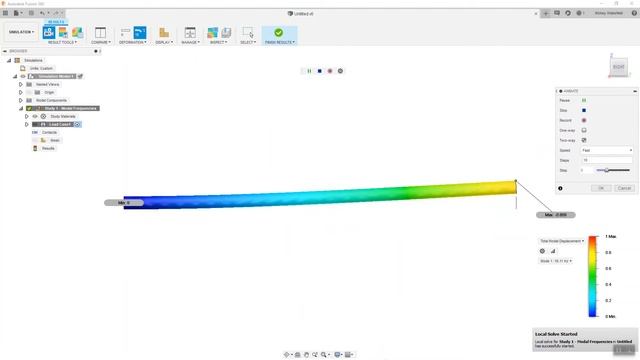Expand the Model Components node

[20, 100]
